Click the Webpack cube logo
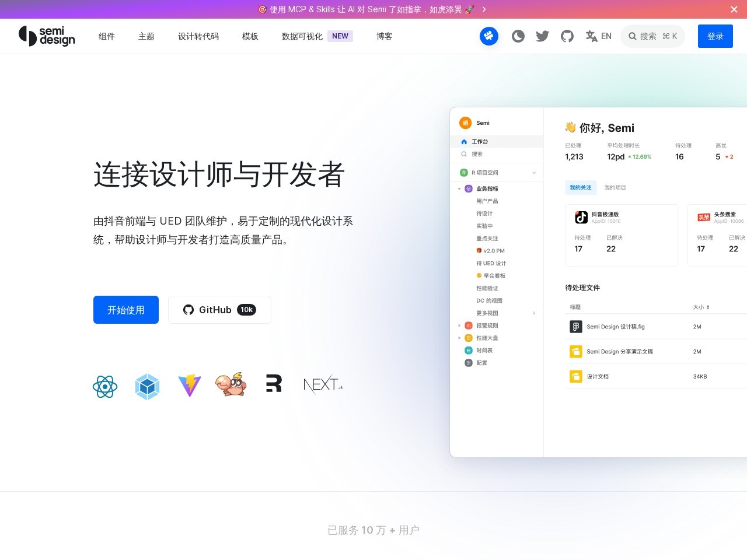 point(147,386)
